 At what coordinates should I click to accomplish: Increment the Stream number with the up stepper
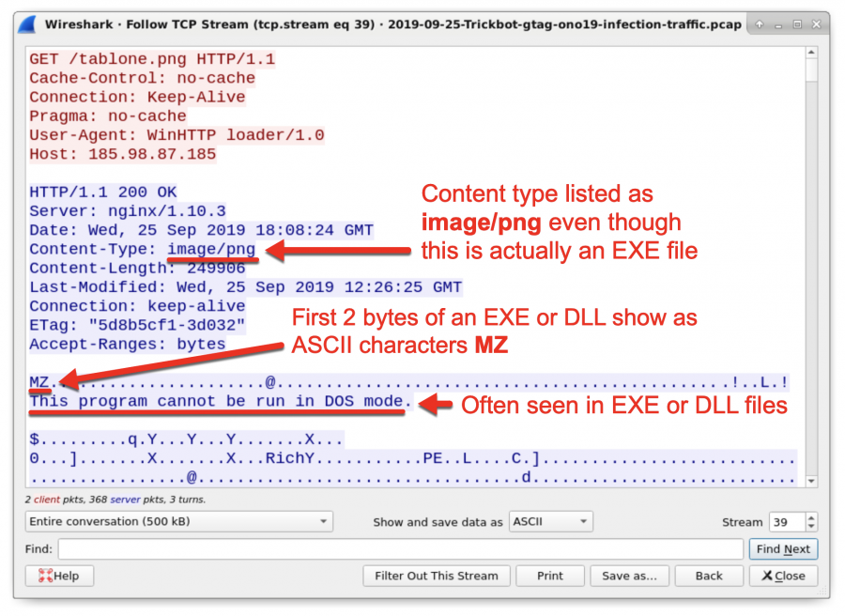[x=813, y=516]
